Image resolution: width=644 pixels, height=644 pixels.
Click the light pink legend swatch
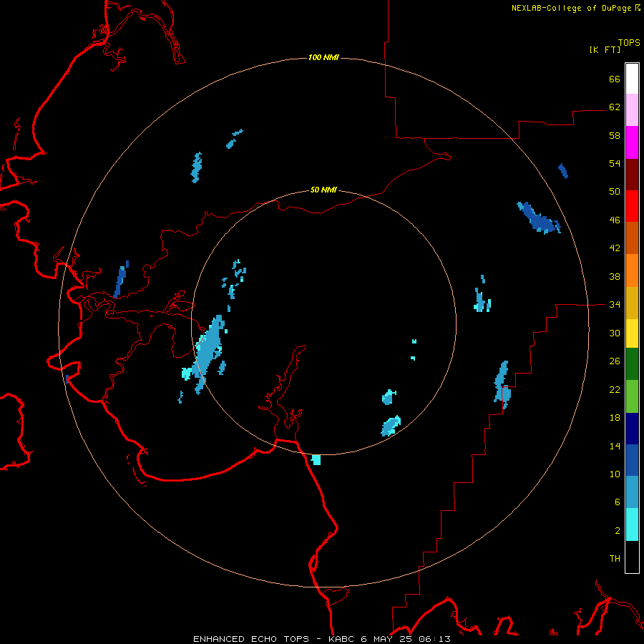[632, 109]
